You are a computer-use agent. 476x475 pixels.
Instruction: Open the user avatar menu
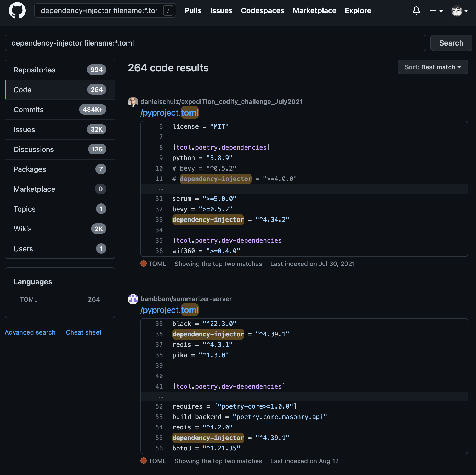point(460,11)
